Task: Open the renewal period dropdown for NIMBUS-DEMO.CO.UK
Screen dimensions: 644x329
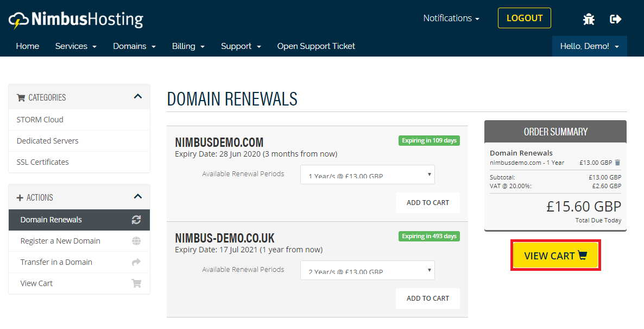Action: point(368,270)
